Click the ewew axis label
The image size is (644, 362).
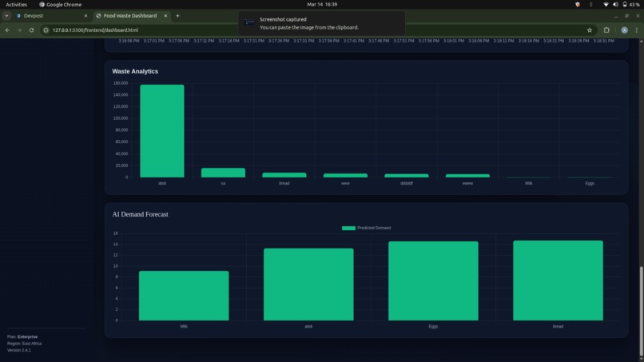[x=467, y=183]
